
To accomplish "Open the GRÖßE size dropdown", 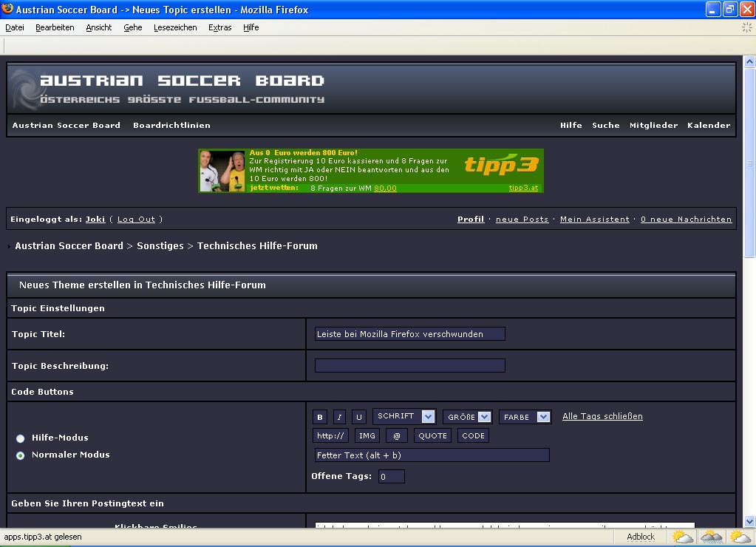I will [467, 417].
